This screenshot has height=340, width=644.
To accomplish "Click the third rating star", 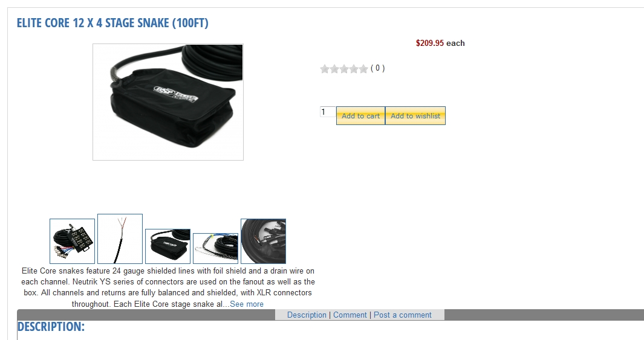I will coord(344,69).
